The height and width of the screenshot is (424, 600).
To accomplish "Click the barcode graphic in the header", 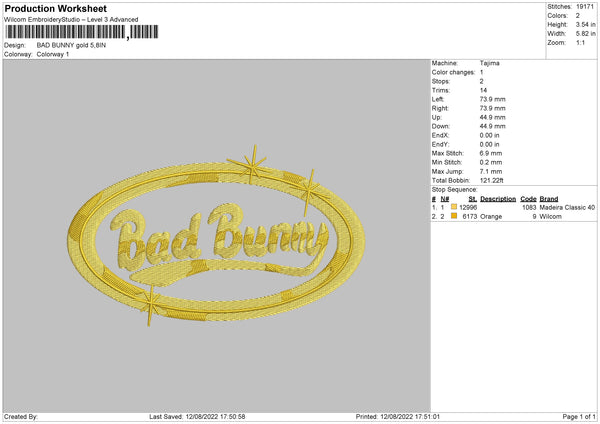I will pyautogui.click(x=82, y=32).
